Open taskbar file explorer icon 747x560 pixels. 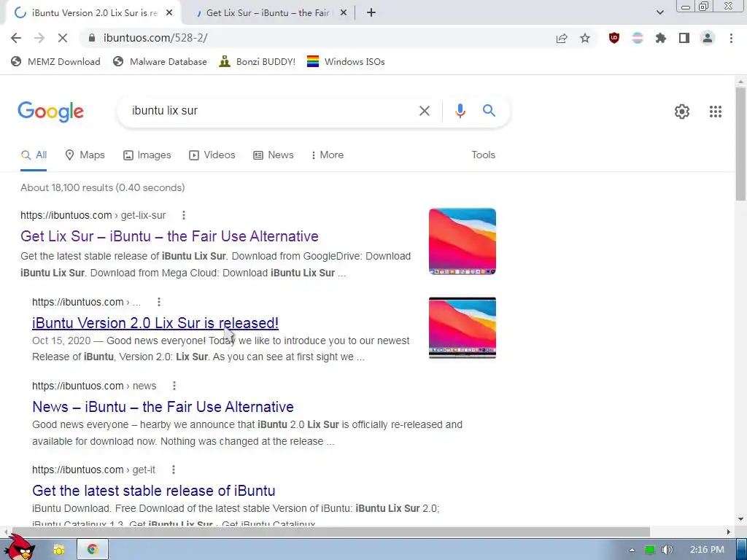(58, 550)
